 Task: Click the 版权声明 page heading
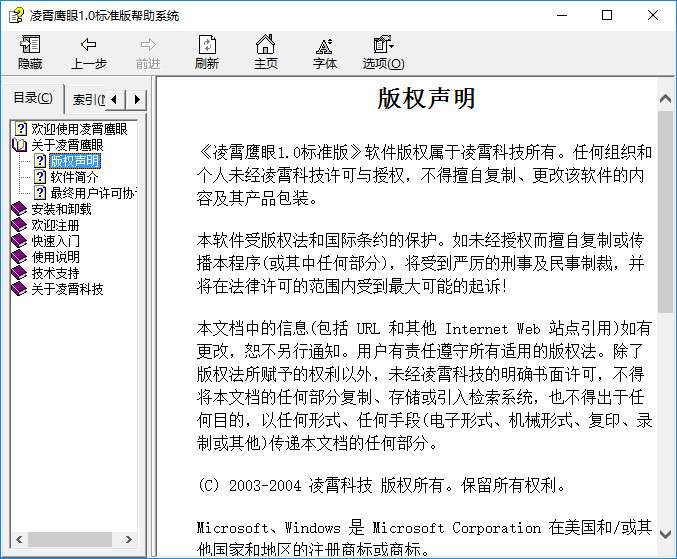(426, 99)
